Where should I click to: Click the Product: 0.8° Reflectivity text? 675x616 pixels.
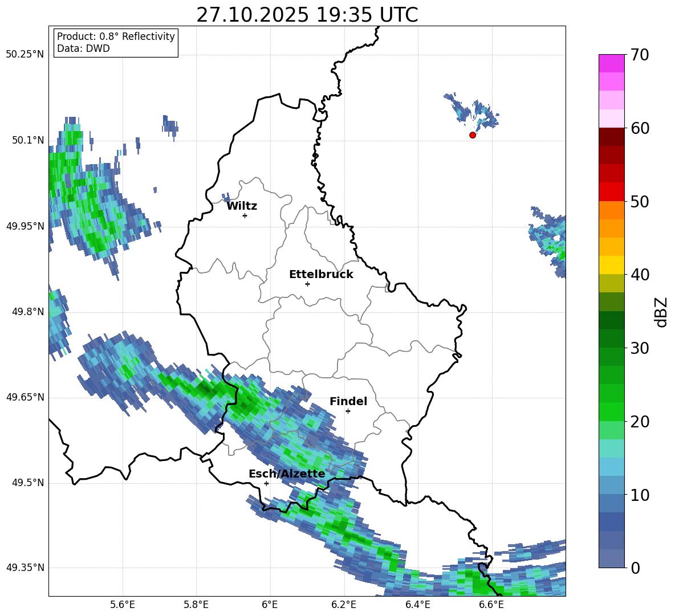(116, 36)
